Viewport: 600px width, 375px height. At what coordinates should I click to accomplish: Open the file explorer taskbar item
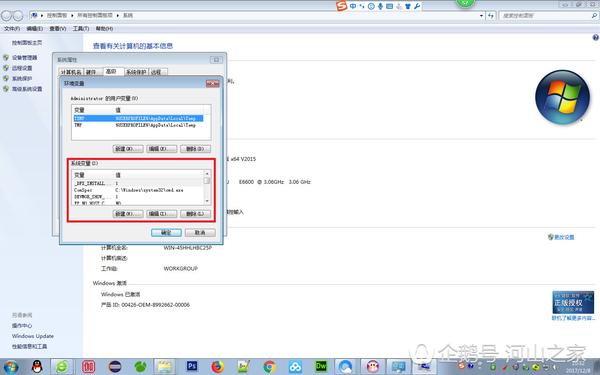point(165,367)
